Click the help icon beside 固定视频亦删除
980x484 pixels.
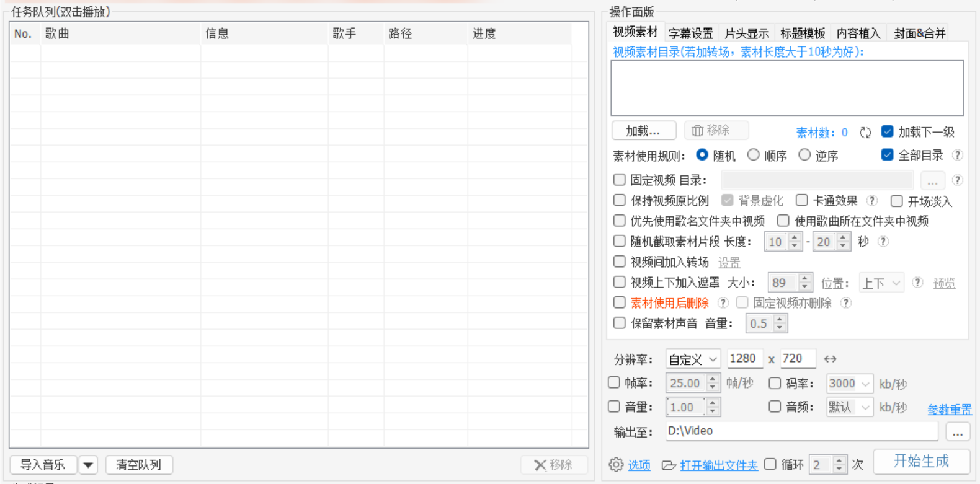click(x=845, y=303)
